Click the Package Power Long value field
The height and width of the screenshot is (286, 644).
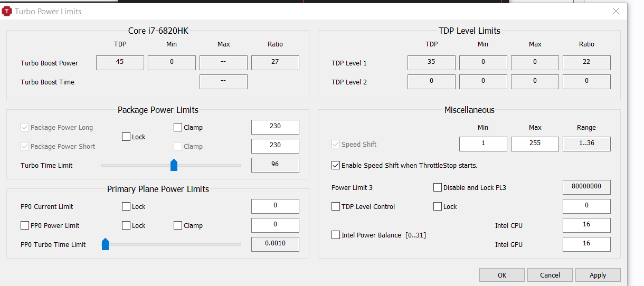(x=275, y=127)
